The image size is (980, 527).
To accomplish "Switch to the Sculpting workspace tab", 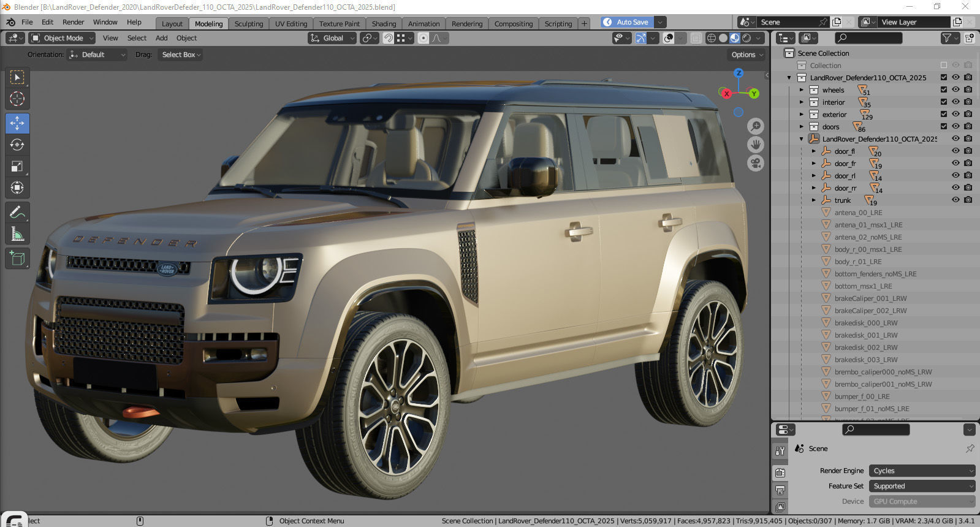I will pyautogui.click(x=248, y=24).
